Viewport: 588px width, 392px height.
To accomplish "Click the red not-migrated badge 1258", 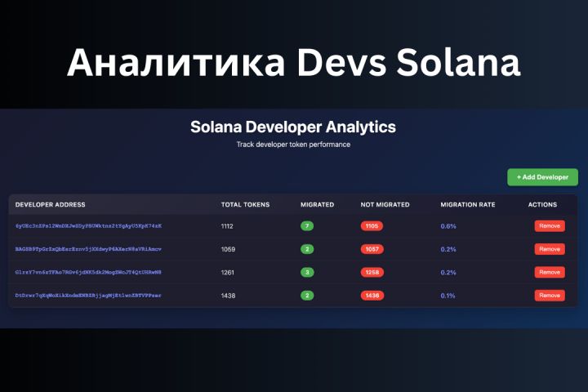I will click(372, 272).
